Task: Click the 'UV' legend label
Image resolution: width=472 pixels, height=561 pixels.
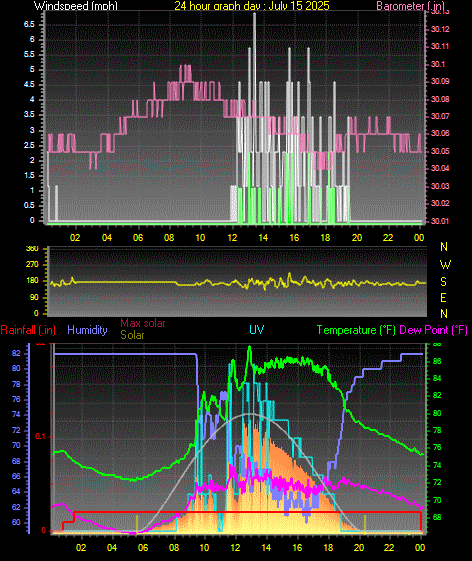Action: coord(257,330)
